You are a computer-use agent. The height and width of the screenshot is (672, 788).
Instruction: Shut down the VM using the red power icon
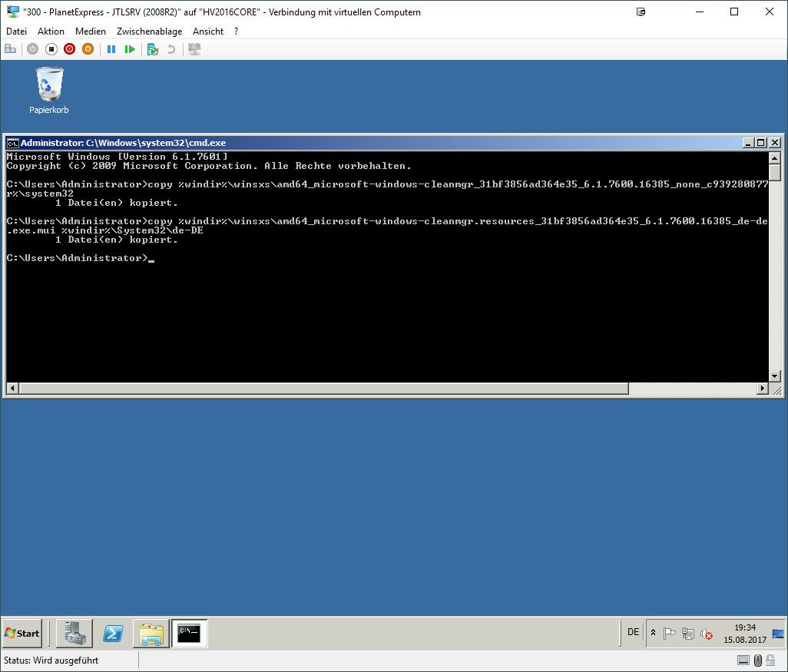click(69, 49)
